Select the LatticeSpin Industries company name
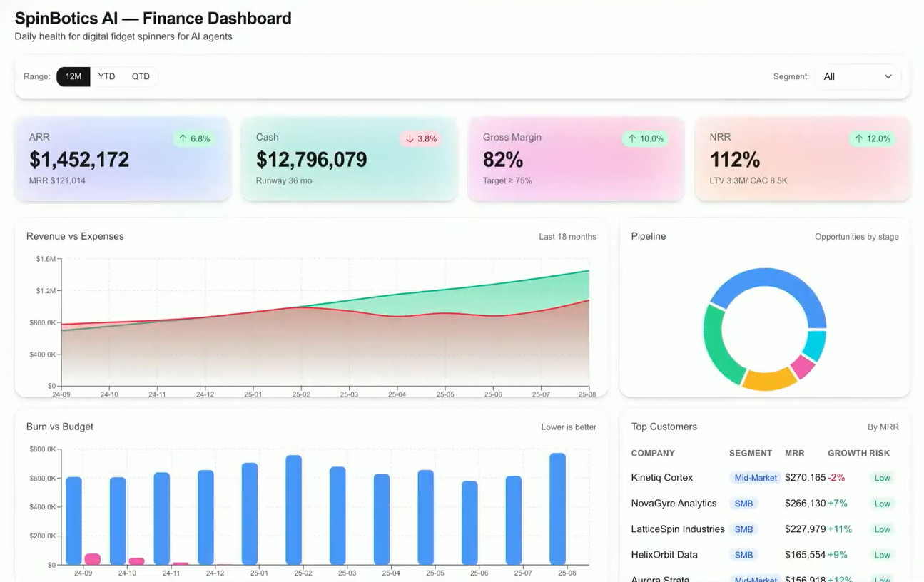The height and width of the screenshot is (582, 924). coord(678,529)
